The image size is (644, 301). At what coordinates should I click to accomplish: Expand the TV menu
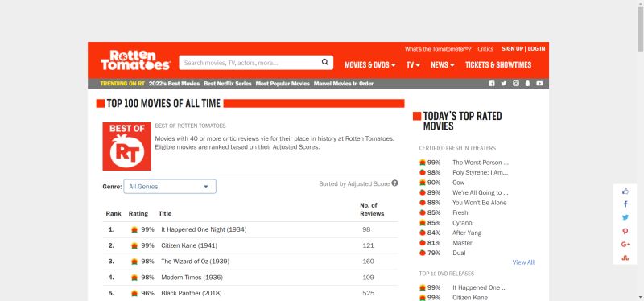tap(413, 65)
